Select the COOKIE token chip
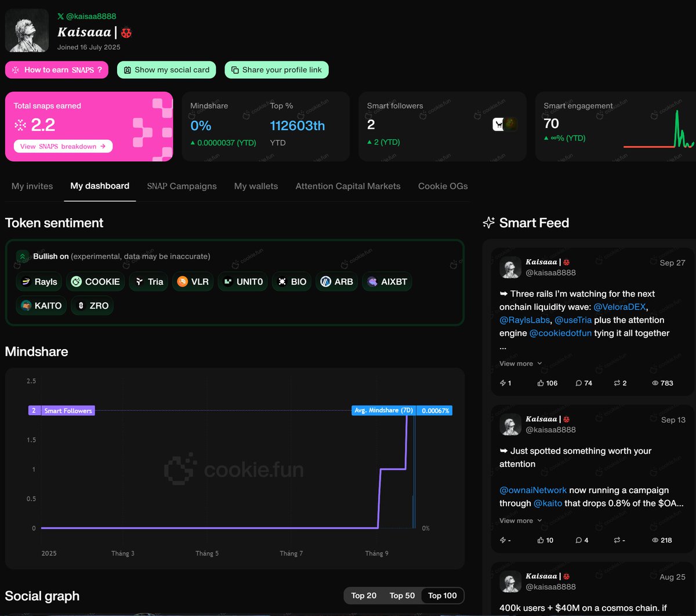The image size is (696, 616). click(x=96, y=281)
